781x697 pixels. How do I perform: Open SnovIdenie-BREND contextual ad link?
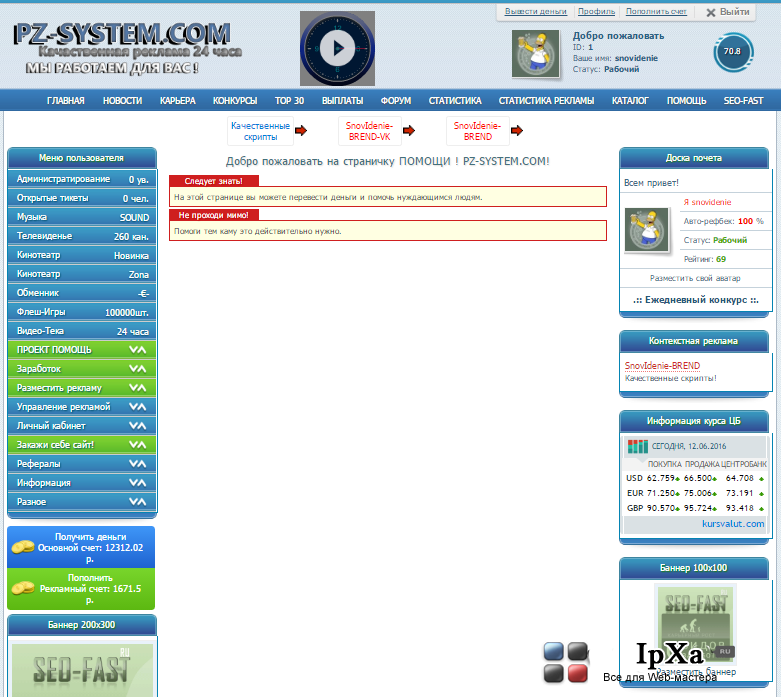(662, 366)
